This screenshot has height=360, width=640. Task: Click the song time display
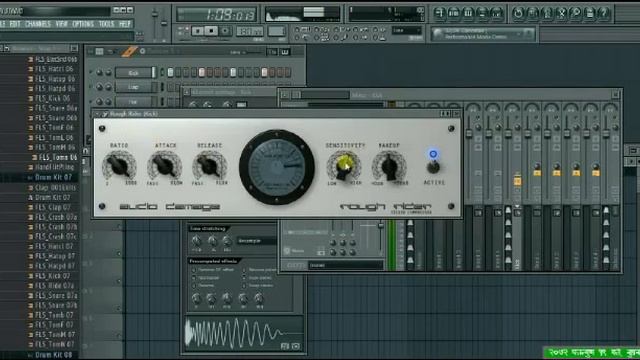(x=217, y=15)
